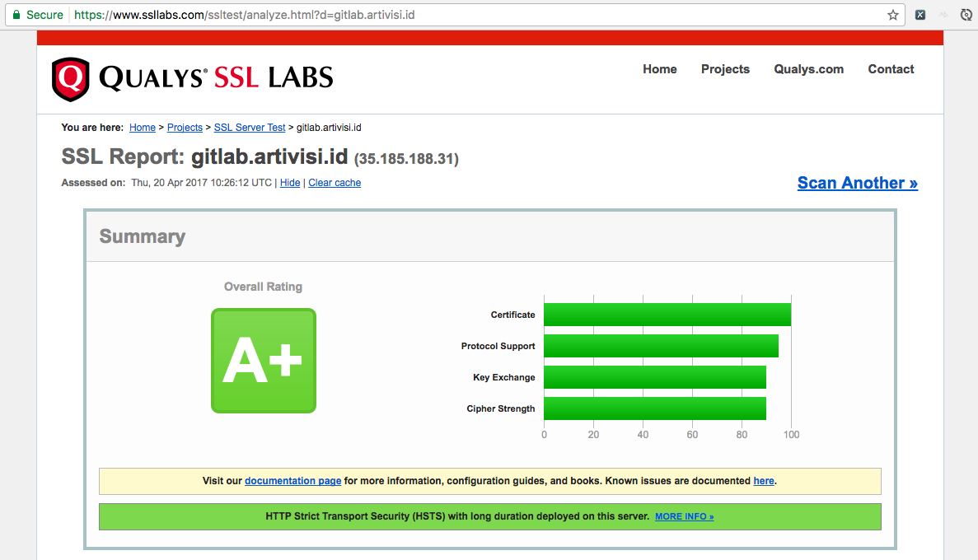The height and width of the screenshot is (560, 978).
Task: Click the 'Protocol Support' chart label
Action: coord(498,346)
